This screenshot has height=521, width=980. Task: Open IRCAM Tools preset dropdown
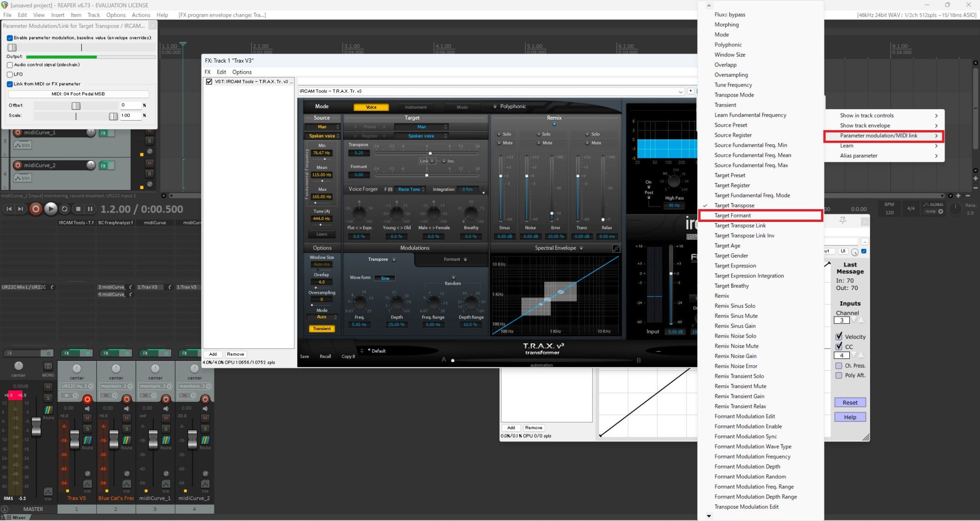[x=680, y=91]
